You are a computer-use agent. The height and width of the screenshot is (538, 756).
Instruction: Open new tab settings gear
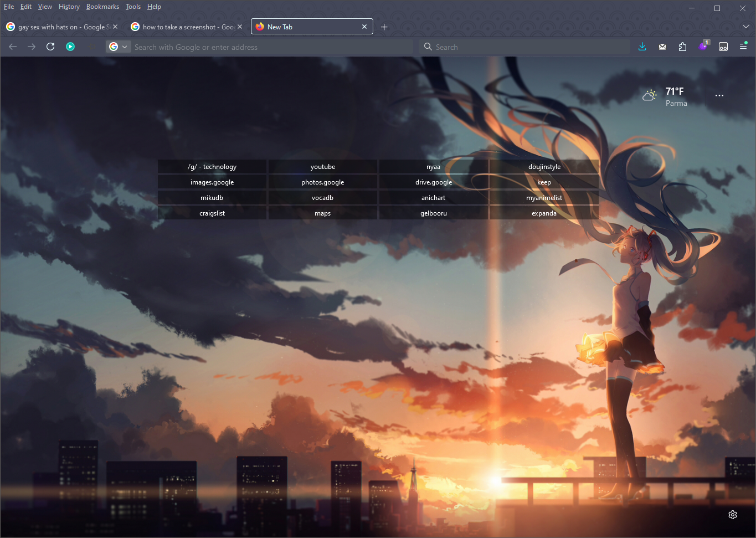[733, 515]
